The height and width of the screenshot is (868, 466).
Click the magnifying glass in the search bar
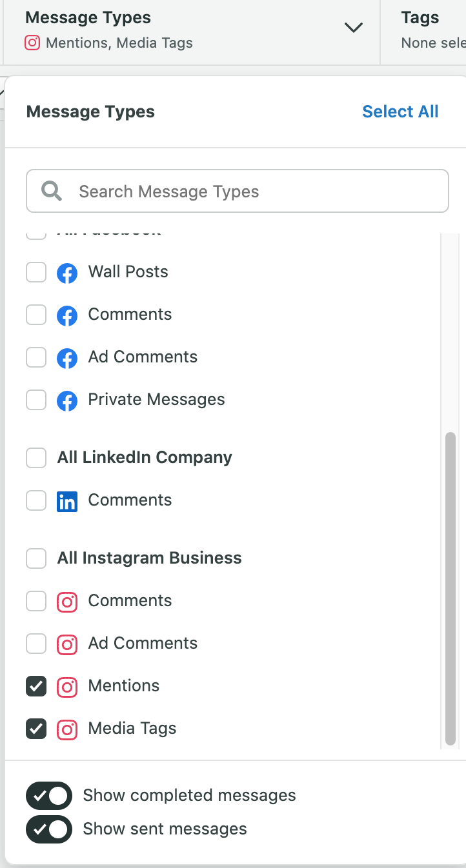50,191
